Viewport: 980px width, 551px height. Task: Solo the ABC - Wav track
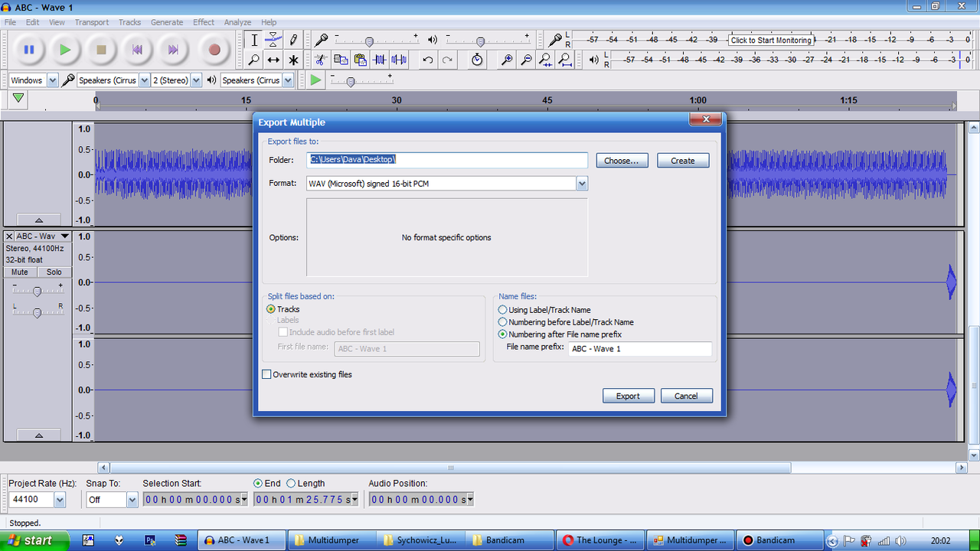pos(54,272)
